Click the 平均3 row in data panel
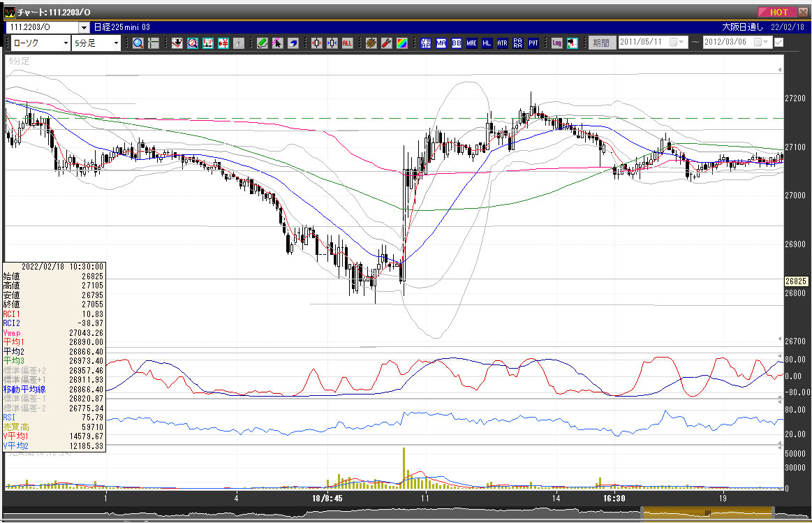The width and height of the screenshot is (812, 523). (54, 361)
